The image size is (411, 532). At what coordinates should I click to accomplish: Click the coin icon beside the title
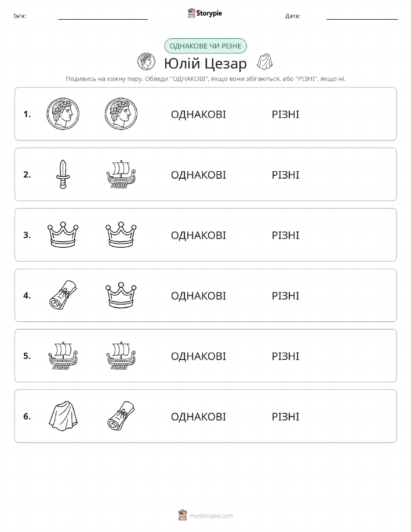pyautogui.click(x=147, y=61)
